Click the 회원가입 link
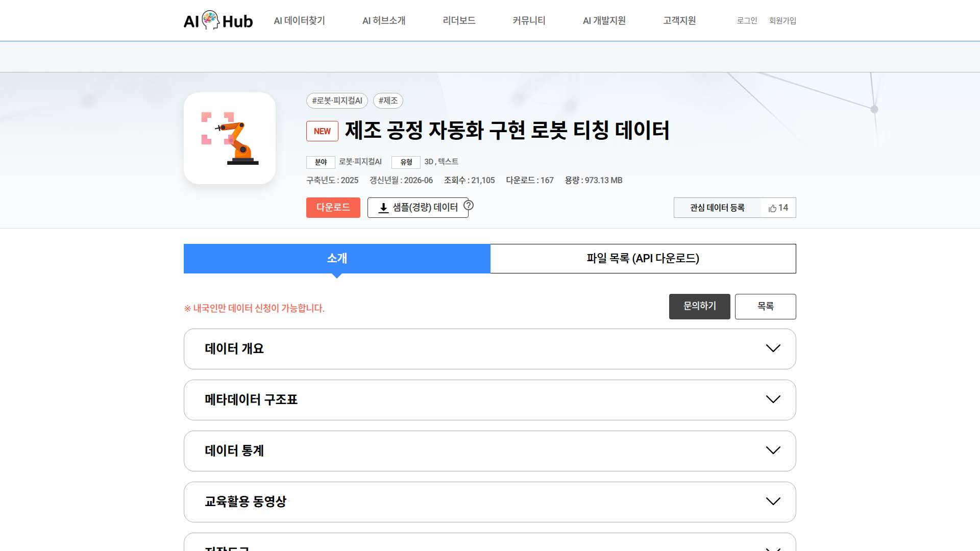The height and width of the screenshot is (551, 980). point(782,20)
